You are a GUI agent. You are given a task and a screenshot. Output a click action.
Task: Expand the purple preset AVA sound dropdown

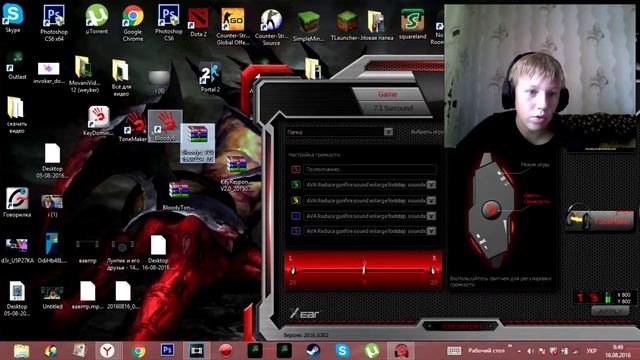click(x=431, y=231)
